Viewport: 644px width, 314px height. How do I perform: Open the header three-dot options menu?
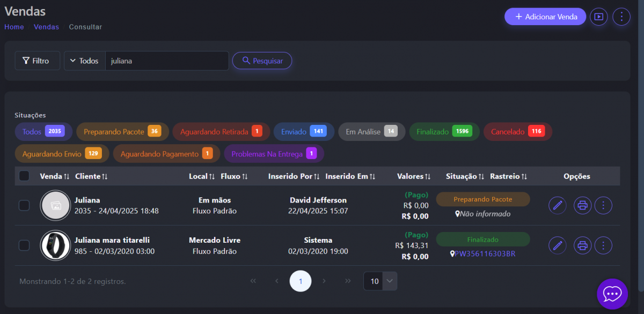[621, 17]
